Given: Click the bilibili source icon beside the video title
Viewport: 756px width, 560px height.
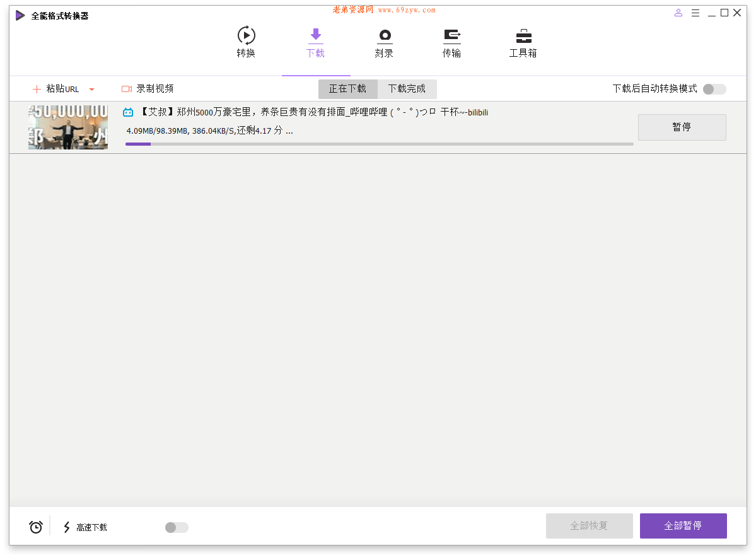Looking at the screenshot, I should pyautogui.click(x=128, y=112).
